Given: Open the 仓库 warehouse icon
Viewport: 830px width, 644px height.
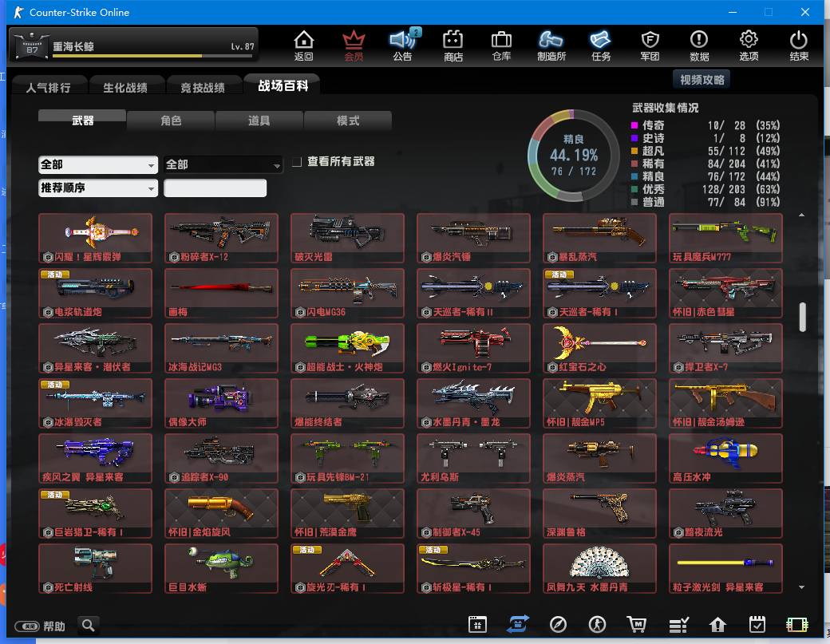Looking at the screenshot, I should 501,45.
